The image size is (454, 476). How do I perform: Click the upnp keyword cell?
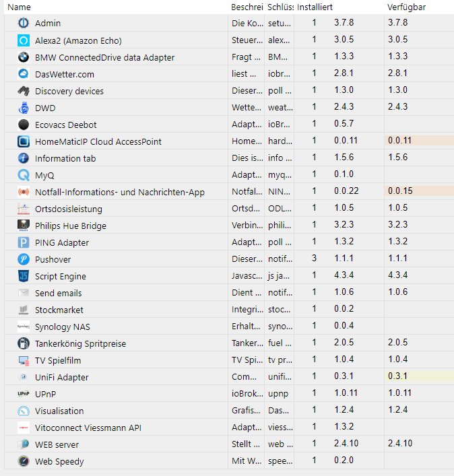(278, 394)
